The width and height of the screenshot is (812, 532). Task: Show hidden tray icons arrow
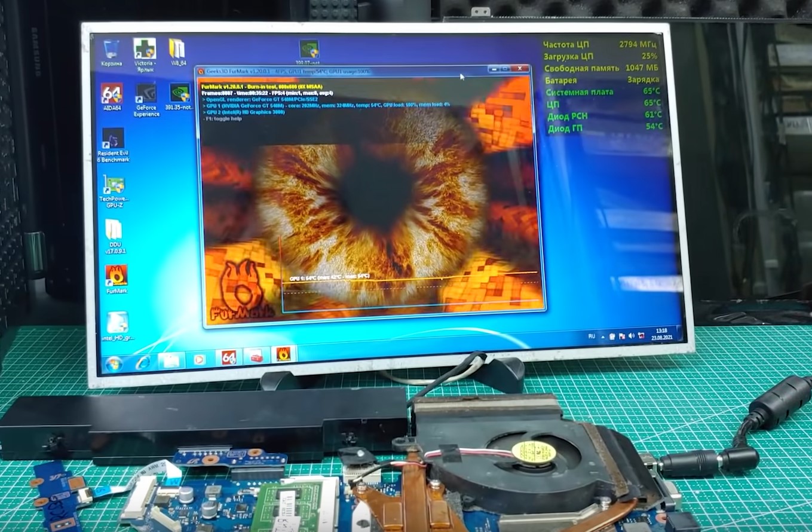pos(603,337)
